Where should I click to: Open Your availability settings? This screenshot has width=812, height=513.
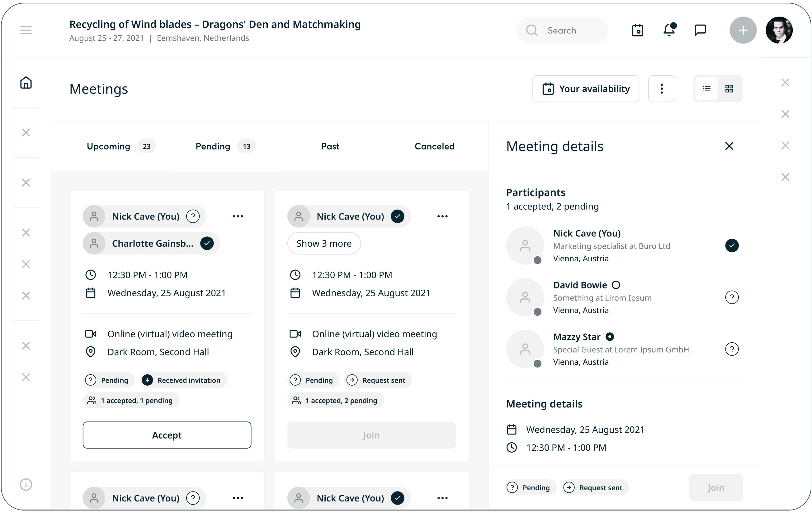coord(586,89)
